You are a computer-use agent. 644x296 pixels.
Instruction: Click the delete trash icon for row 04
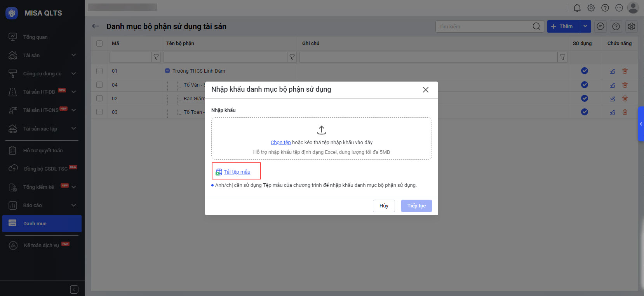625,85
